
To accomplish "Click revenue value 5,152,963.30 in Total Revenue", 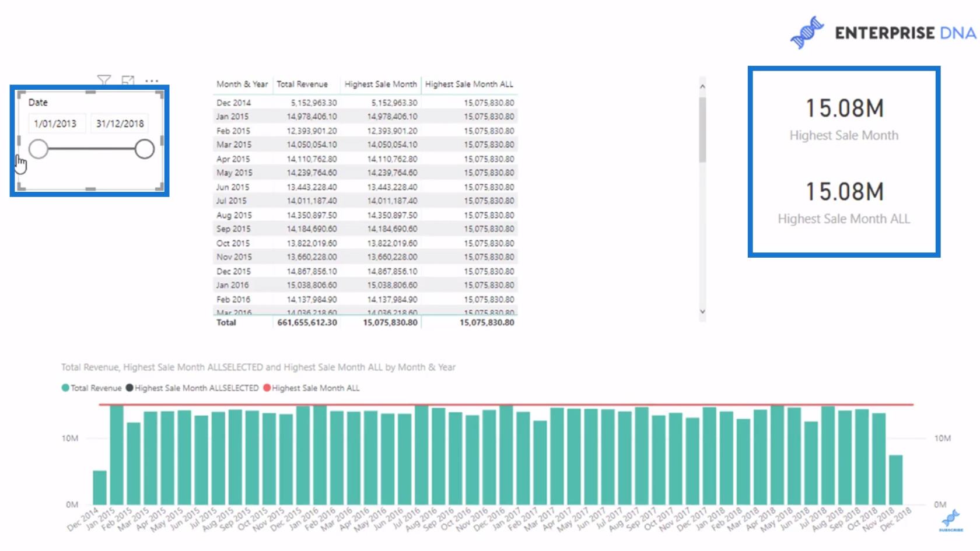I will [x=313, y=103].
